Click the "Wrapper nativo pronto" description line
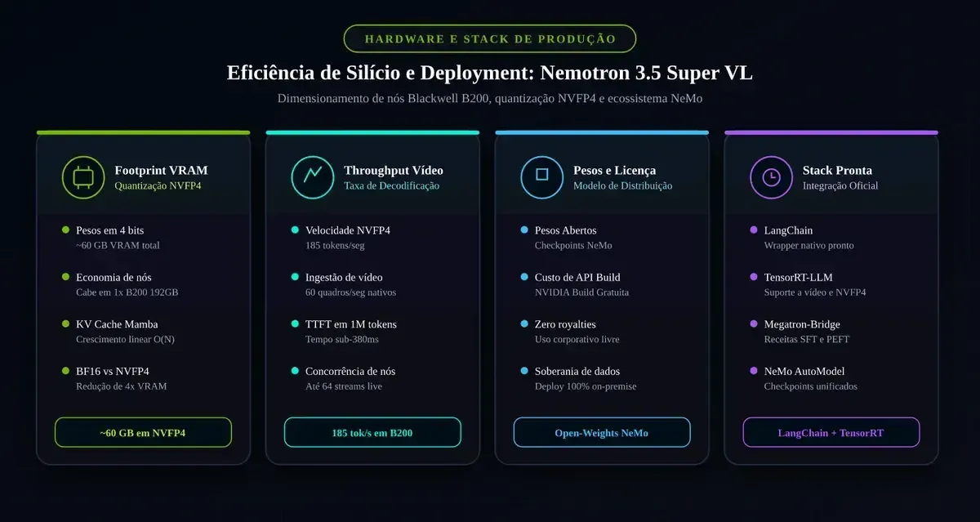 809,245
